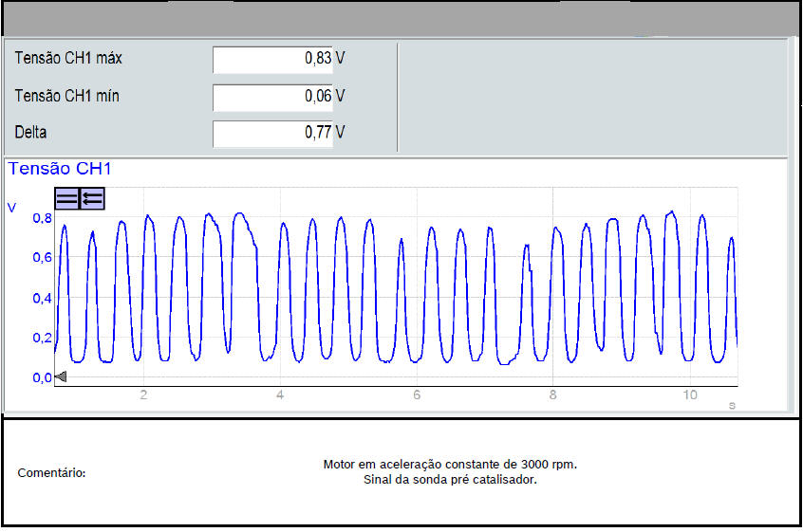Viewport: 803px width, 532px height.
Task: Click the 2 second mark on time axis
Action: pyautogui.click(x=143, y=394)
